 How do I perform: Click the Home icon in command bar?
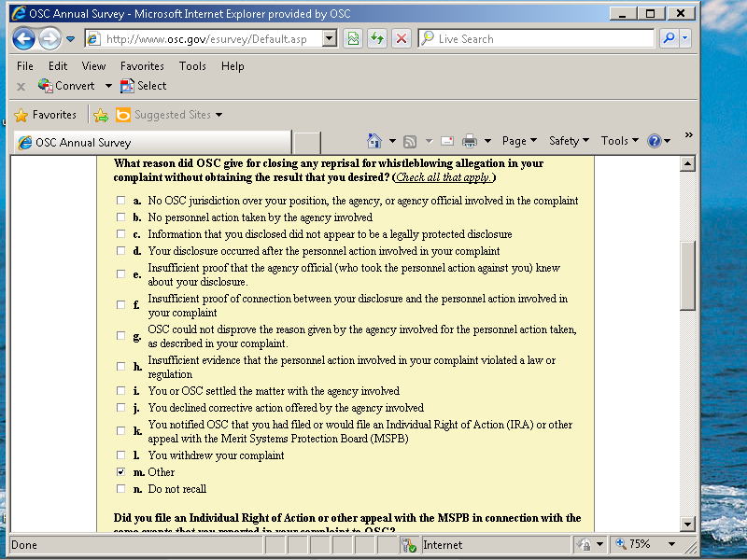374,141
